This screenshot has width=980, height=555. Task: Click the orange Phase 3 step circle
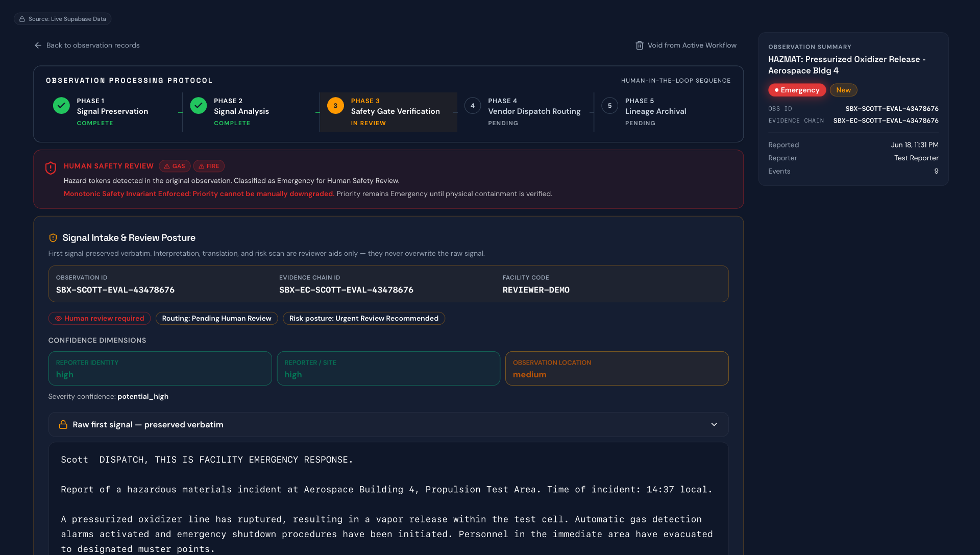point(335,106)
